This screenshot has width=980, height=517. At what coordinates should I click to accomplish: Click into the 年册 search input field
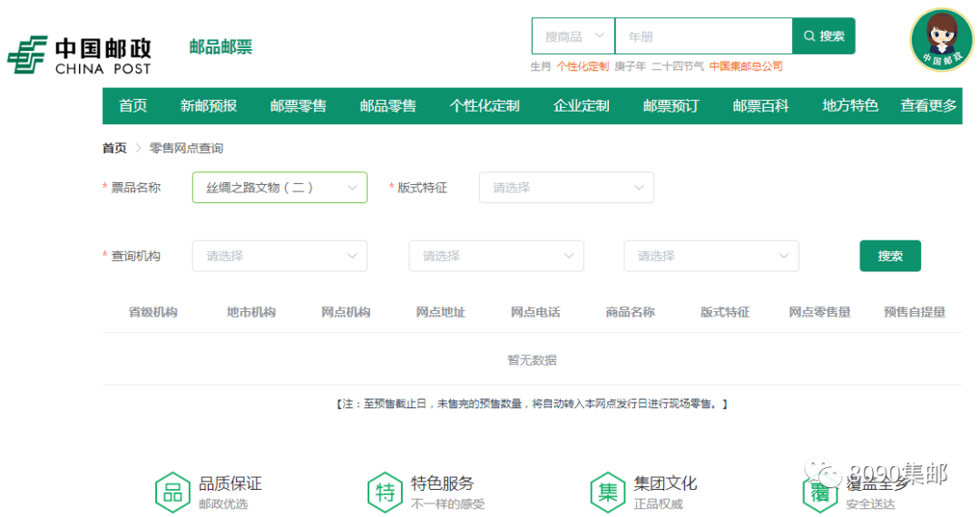click(x=703, y=36)
